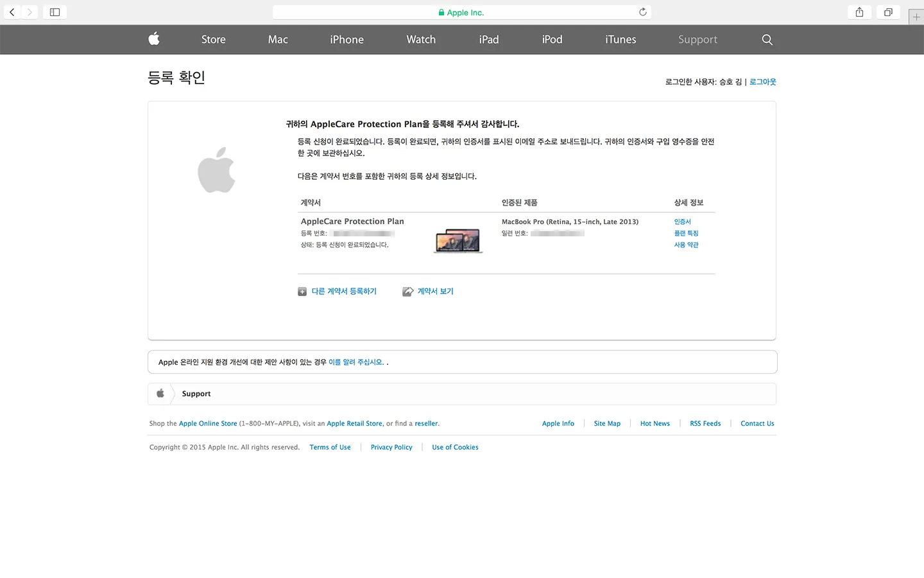Viewport: 924px width, 578px height.
Task: Click the MacBook Pro product thumbnail
Action: (458, 241)
